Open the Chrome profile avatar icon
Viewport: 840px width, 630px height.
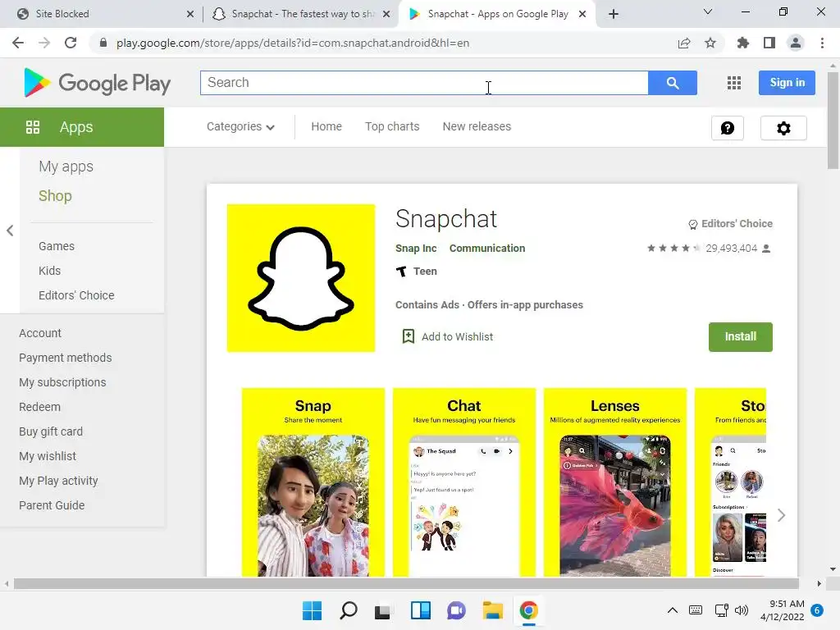(796, 43)
